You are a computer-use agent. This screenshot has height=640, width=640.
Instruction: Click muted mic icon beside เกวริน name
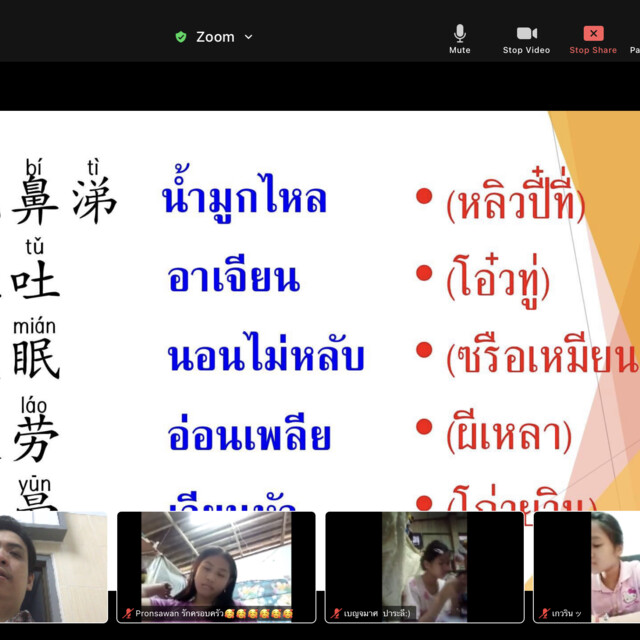click(x=544, y=613)
